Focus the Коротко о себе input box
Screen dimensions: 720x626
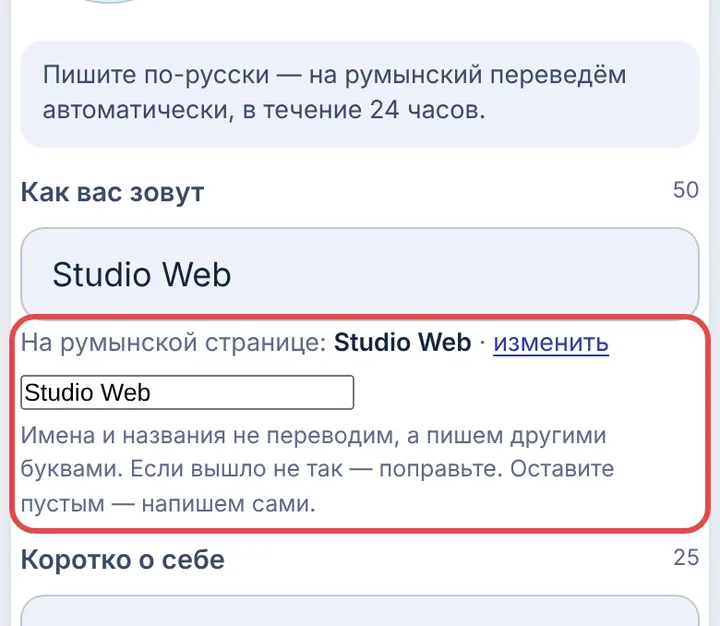360,611
